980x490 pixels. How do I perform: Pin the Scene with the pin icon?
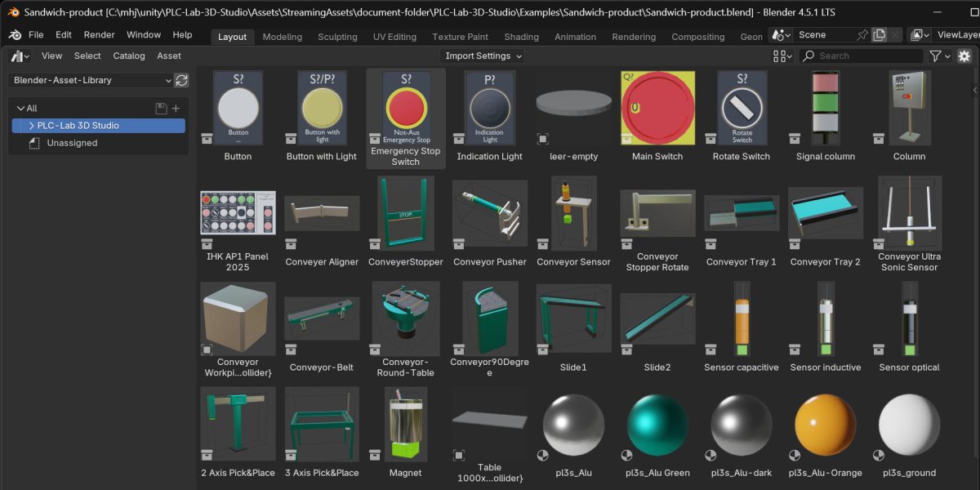(x=862, y=35)
